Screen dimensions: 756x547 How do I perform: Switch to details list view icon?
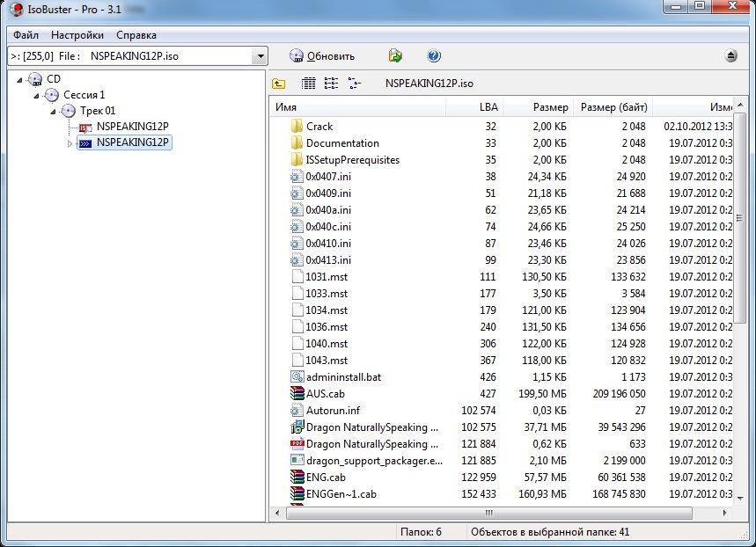pyautogui.click(x=308, y=84)
